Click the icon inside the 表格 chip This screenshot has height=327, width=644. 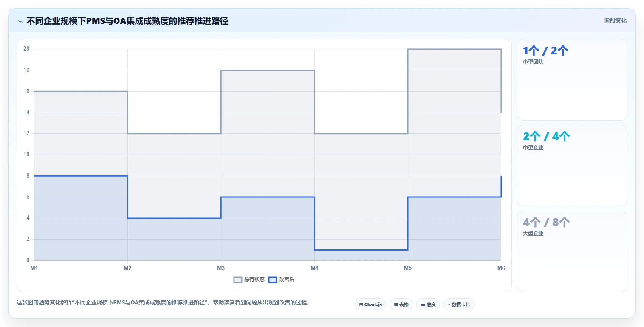(x=396, y=304)
